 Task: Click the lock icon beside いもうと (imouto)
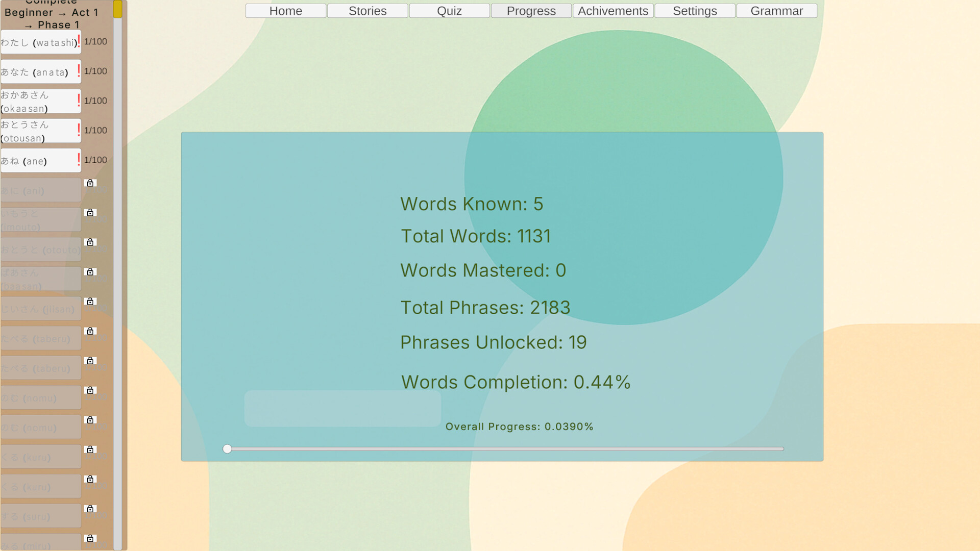pos(89,212)
